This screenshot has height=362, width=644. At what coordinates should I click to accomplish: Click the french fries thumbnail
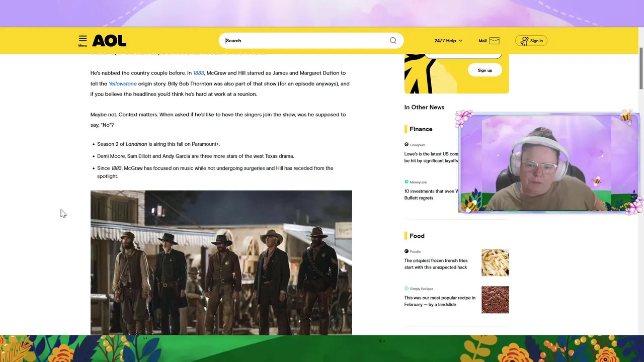pos(495,262)
